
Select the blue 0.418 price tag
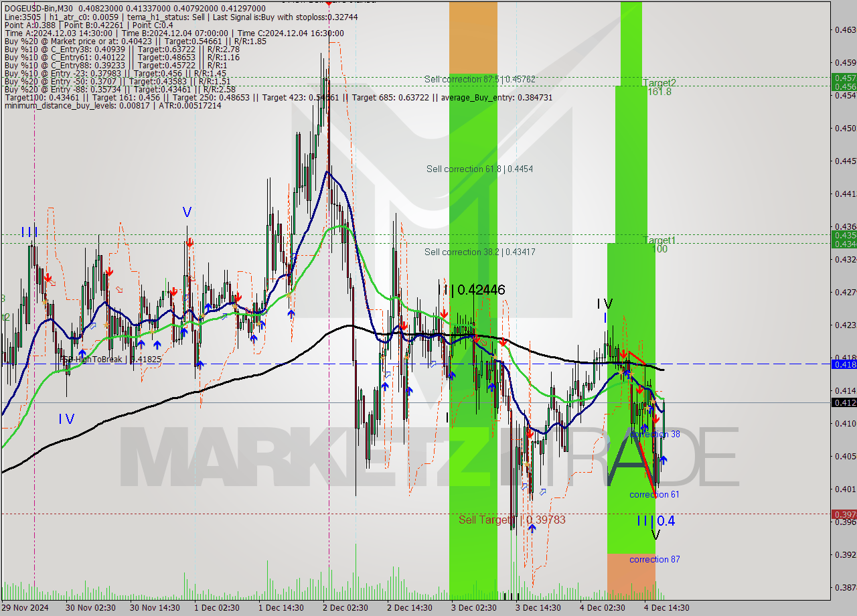pyautogui.click(x=844, y=364)
